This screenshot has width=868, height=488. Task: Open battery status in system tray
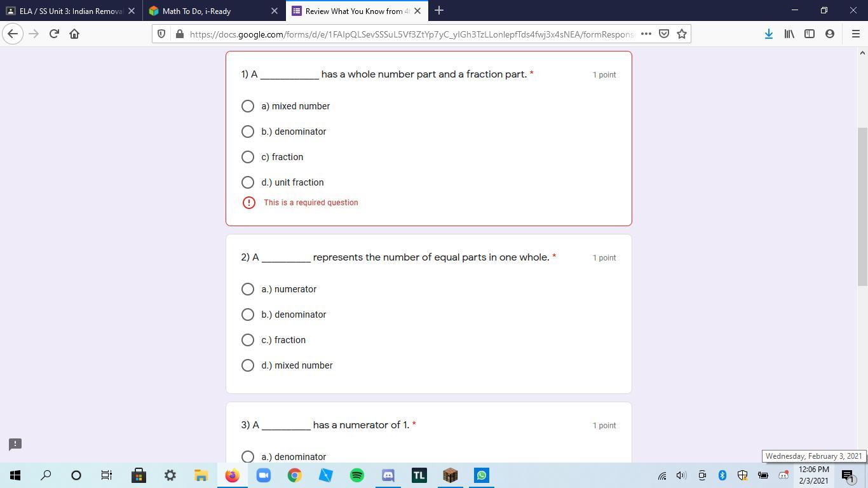[x=763, y=475]
